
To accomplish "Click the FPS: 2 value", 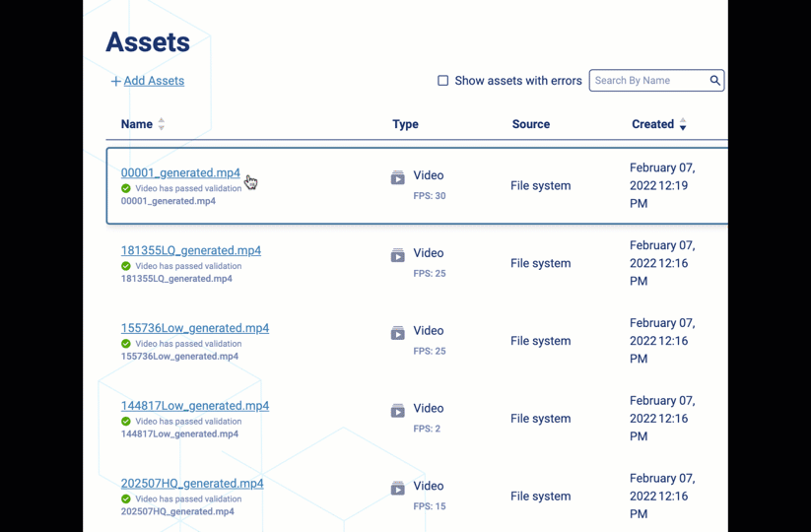I will [x=427, y=429].
